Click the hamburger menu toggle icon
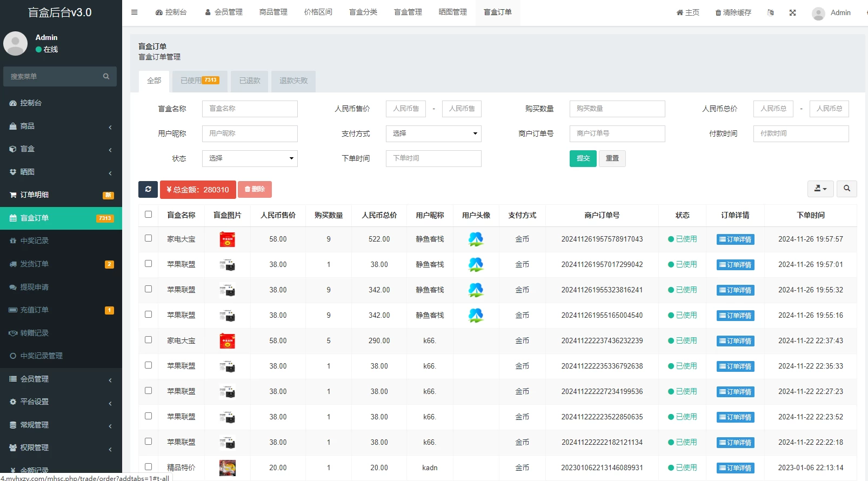The height and width of the screenshot is (481, 868). [x=135, y=12]
